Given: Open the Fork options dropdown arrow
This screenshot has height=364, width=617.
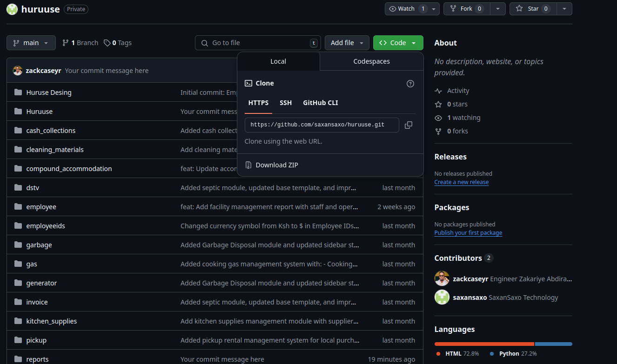Looking at the screenshot, I should click(498, 9).
